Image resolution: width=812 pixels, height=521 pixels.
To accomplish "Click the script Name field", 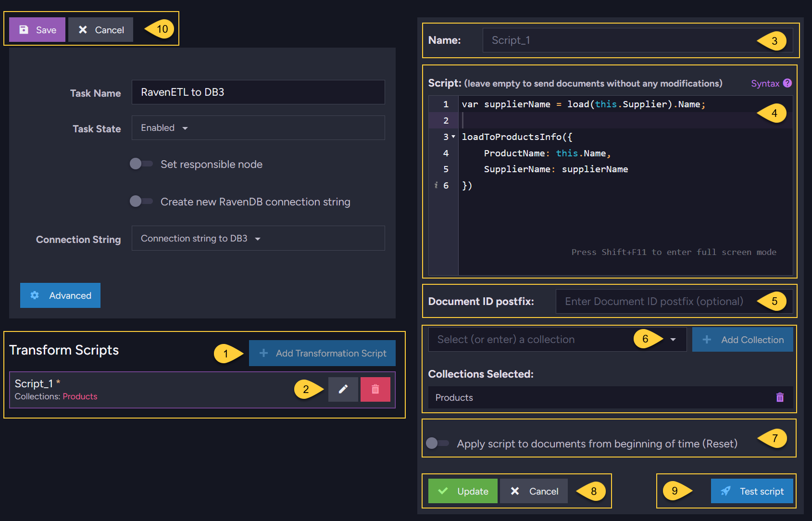I will pyautogui.click(x=637, y=40).
